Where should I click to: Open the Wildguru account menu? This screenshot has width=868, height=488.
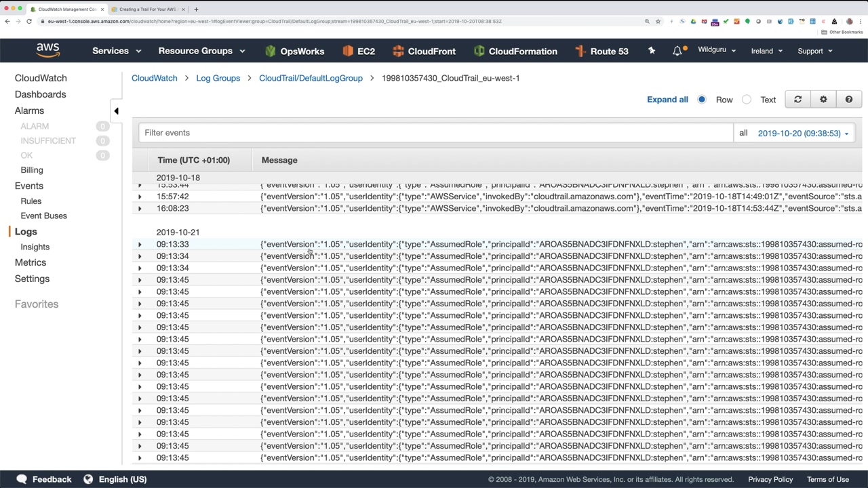tap(717, 50)
